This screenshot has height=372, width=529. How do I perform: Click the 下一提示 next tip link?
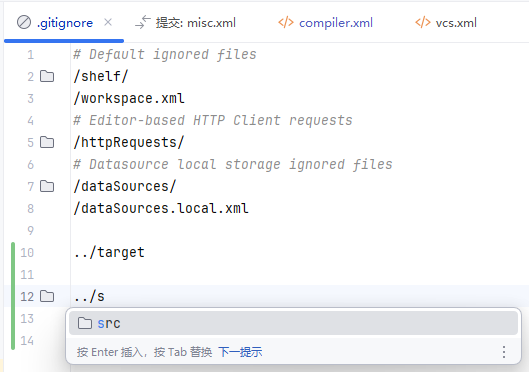click(x=240, y=352)
